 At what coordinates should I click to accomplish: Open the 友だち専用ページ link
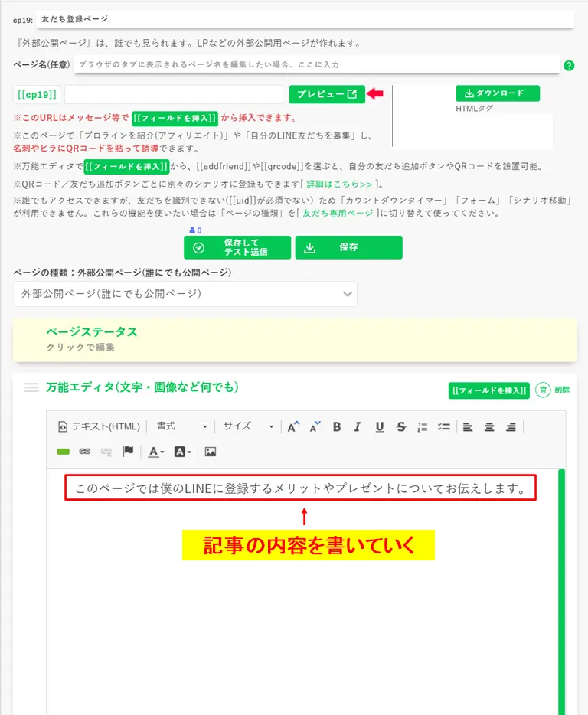[338, 213]
